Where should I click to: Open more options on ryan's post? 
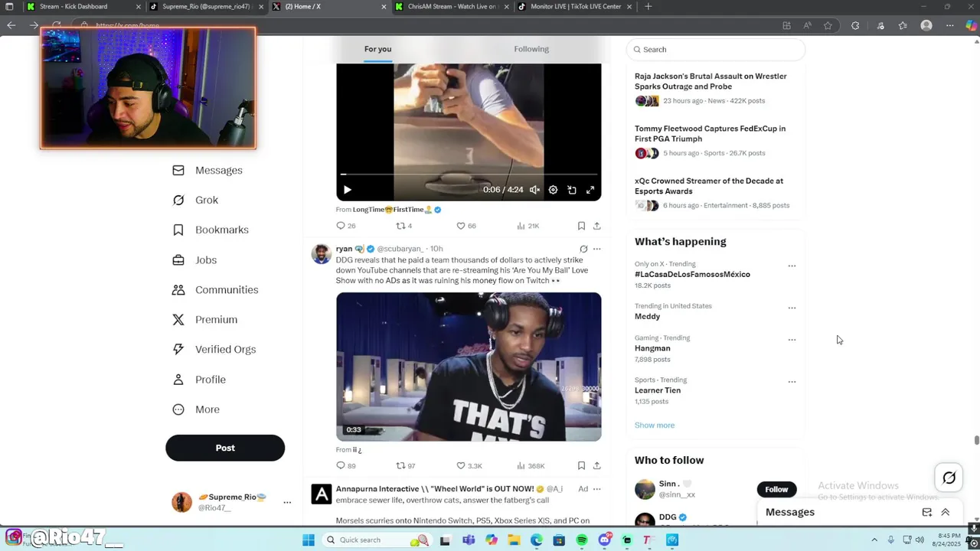[597, 249]
